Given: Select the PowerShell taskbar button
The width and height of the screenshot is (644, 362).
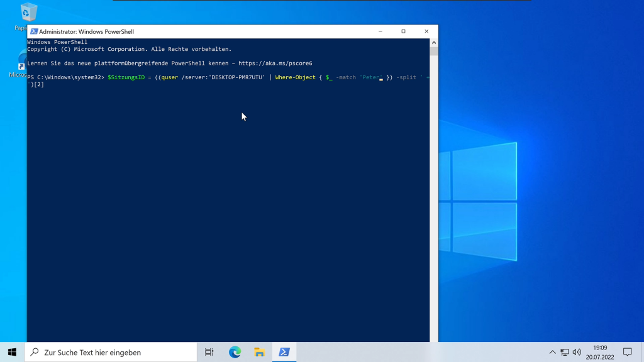Looking at the screenshot, I should tap(284, 352).
